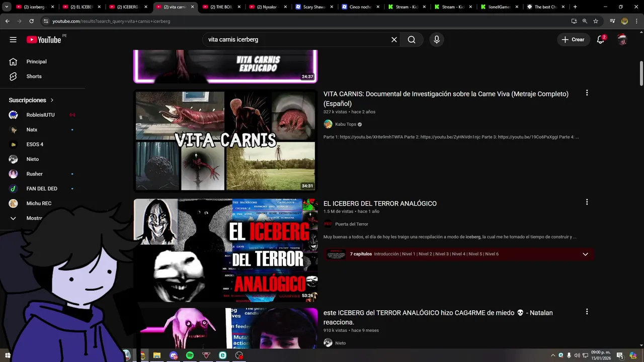644x362 pixels.
Task: Click the Kabu Tops channel avatar
Action: 328,124
